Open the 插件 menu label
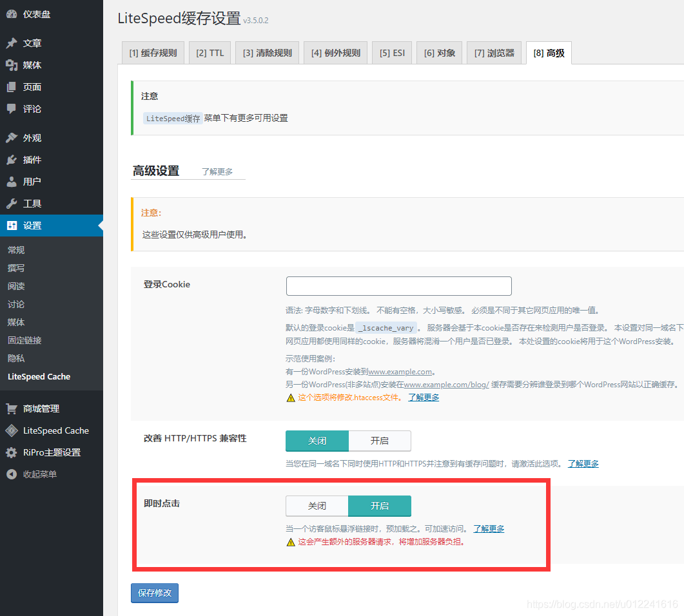This screenshot has height=616, width=684. tap(32, 160)
